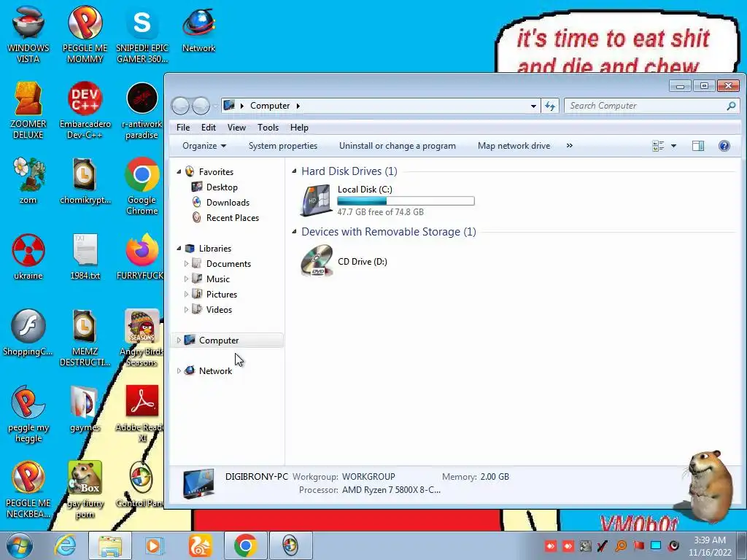Open WINDOWS VISTA desktop icon

coord(28,34)
